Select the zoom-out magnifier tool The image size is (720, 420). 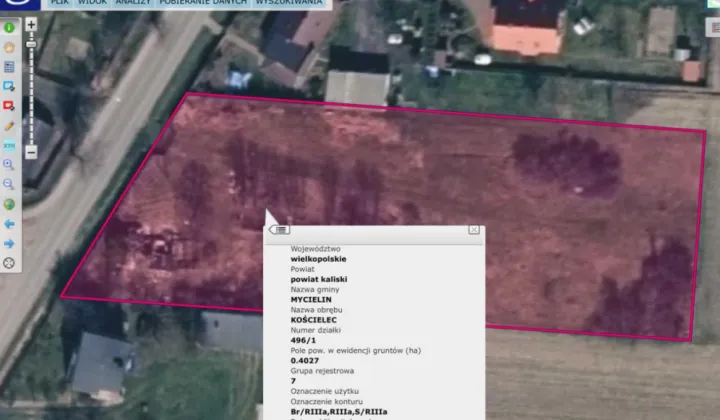[x=9, y=185]
